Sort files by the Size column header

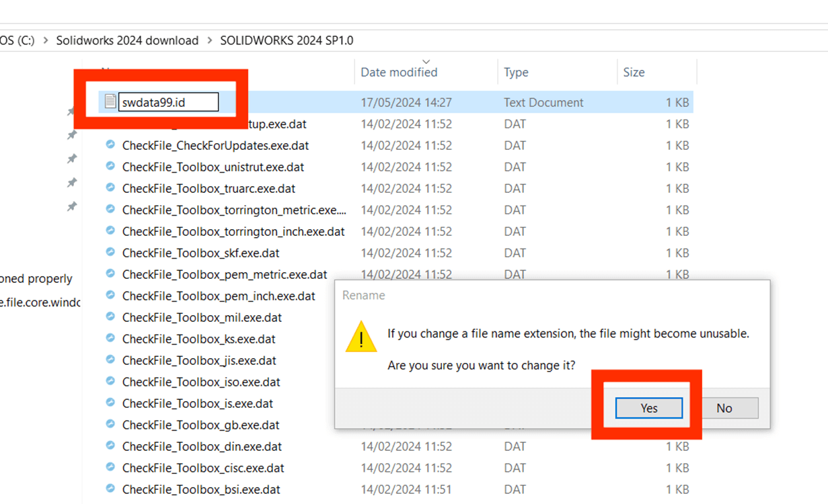[x=634, y=73]
